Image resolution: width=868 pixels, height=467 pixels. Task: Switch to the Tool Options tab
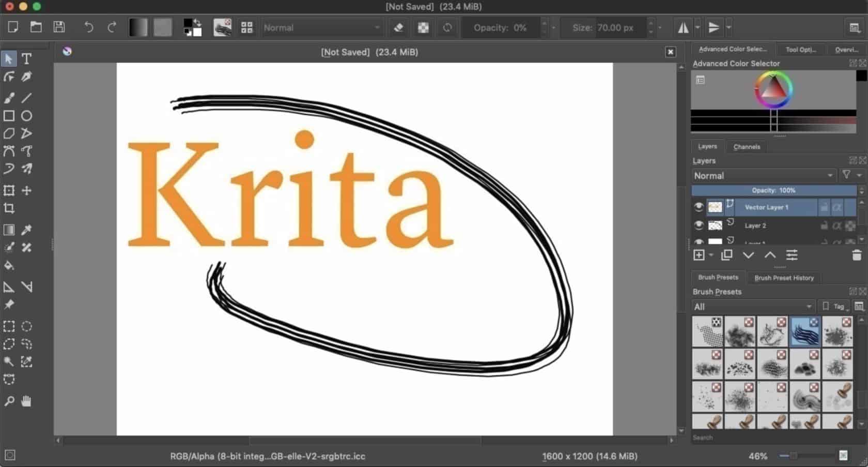click(x=801, y=49)
